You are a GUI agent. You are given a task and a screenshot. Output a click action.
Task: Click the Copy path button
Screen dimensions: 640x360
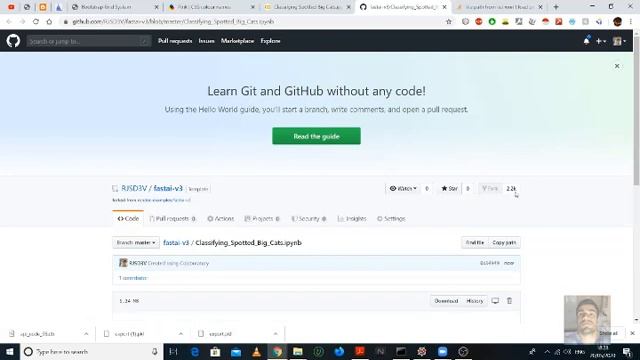pos(504,242)
